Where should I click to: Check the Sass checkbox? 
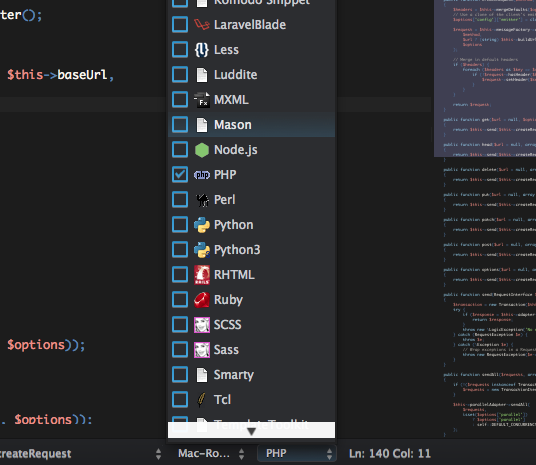pyautogui.click(x=180, y=349)
